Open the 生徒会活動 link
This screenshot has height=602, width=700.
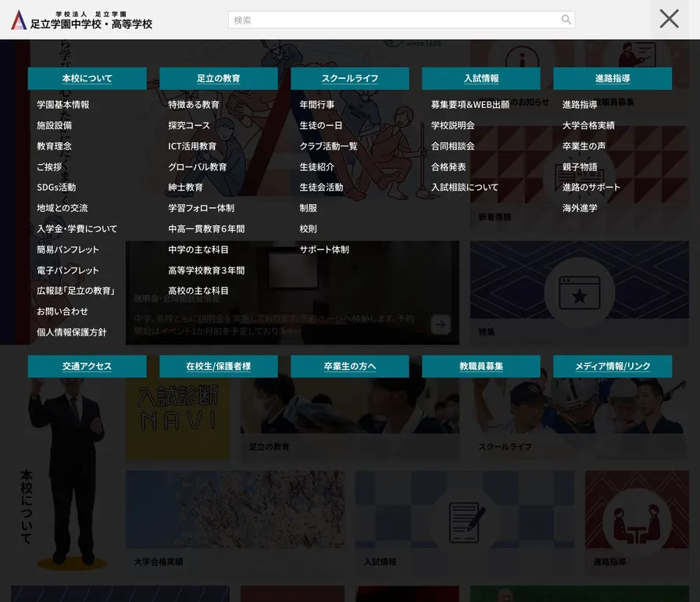321,187
